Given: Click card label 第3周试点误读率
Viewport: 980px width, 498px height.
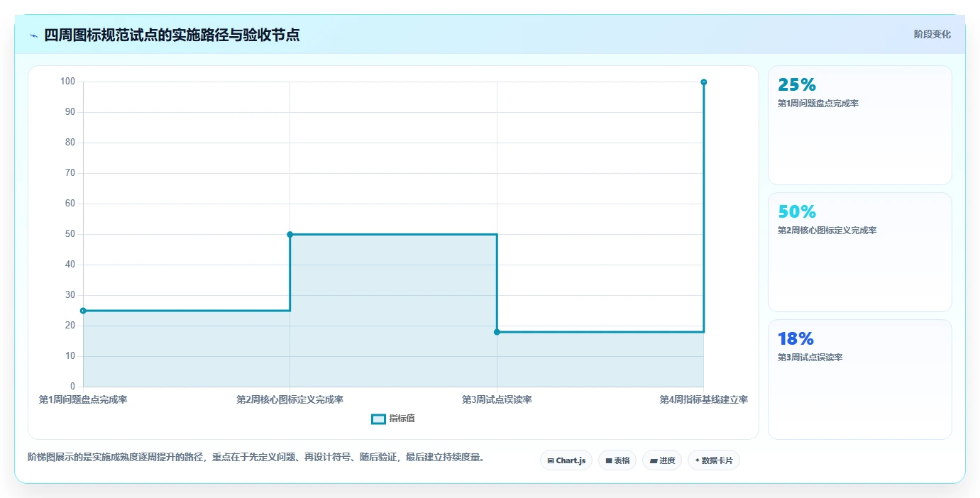Looking at the screenshot, I should click(810, 358).
